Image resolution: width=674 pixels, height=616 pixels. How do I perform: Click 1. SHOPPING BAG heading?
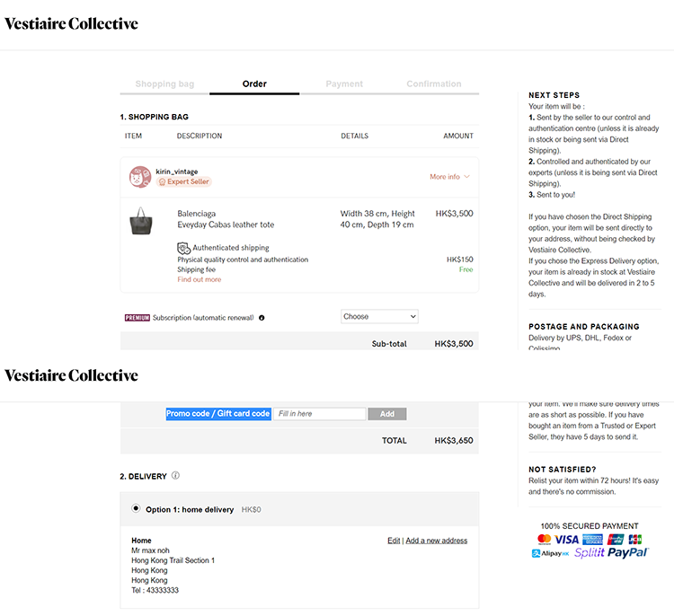click(154, 117)
